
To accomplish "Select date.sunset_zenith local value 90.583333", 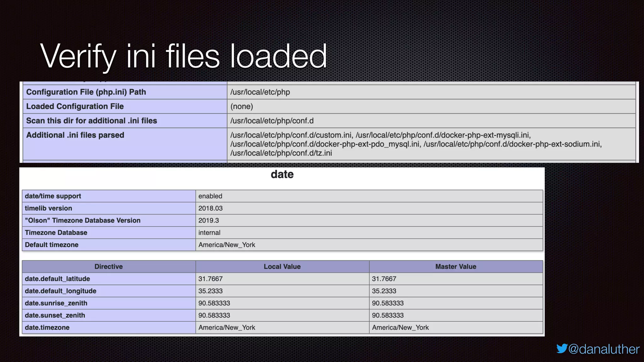I will [x=214, y=315].
